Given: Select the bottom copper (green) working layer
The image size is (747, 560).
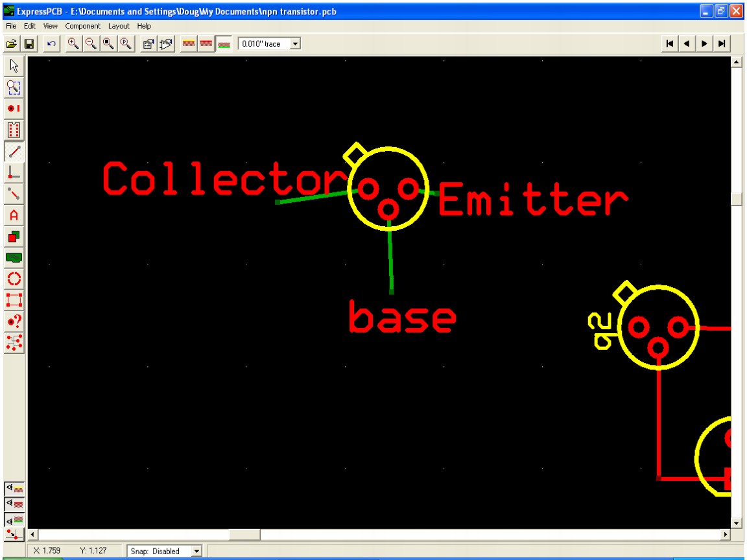Looking at the screenshot, I should [x=224, y=44].
